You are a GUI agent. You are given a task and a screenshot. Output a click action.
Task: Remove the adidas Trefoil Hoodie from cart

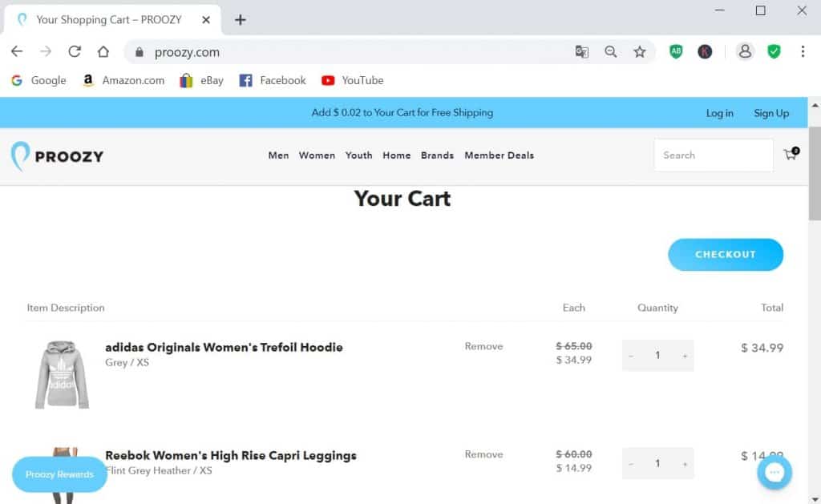tap(483, 346)
